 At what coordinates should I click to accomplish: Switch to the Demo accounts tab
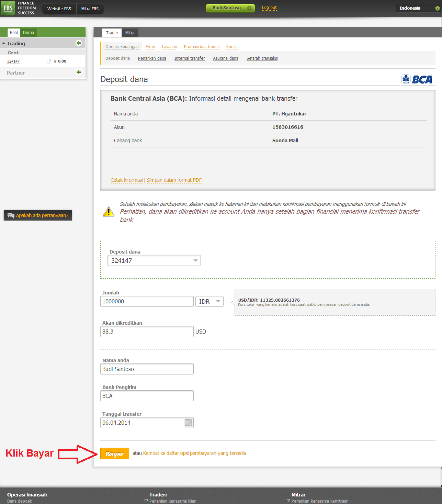point(29,33)
